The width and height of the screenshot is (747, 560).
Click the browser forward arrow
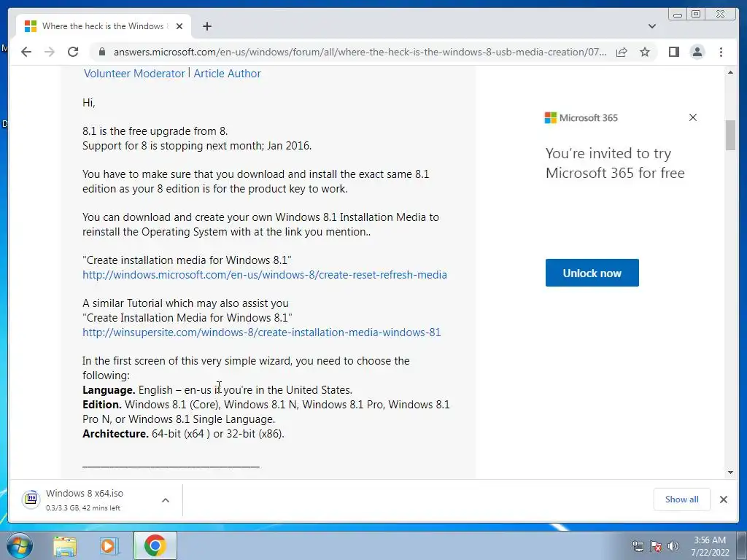50,52
